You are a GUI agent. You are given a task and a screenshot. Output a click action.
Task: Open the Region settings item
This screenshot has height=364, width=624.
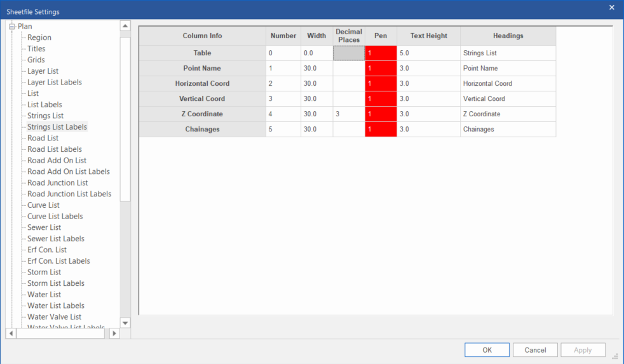(x=39, y=37)
